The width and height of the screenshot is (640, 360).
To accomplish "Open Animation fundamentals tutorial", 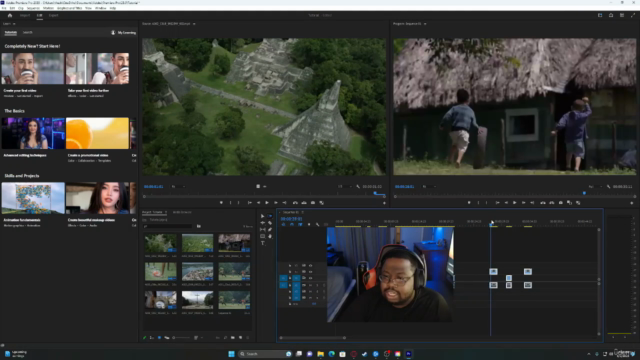I will pyautogui.click(x=33, y=198).
